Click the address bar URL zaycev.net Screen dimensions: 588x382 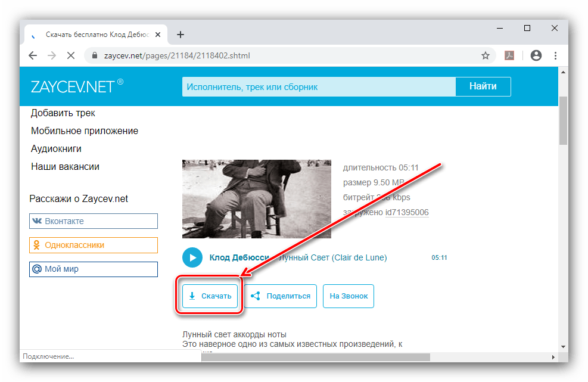[177, 55]
